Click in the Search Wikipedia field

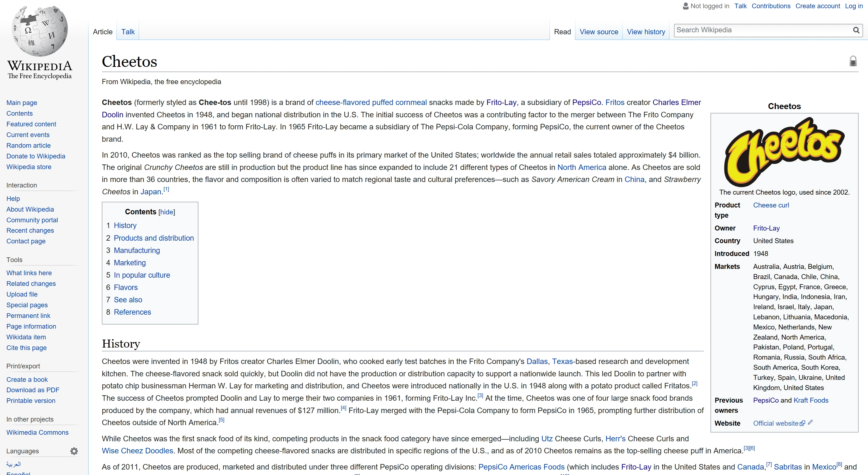[x=762, y=30]
